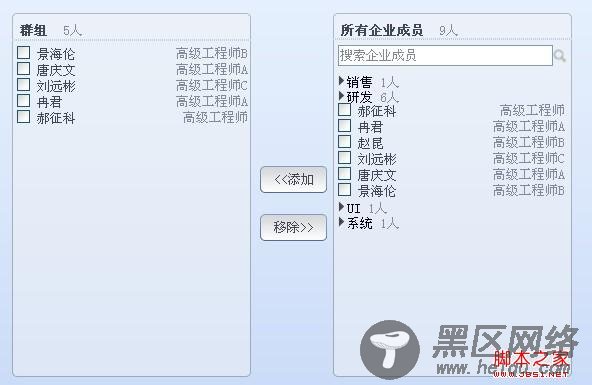The width and height of the screenshot is (592, 385).
Task: Focus the 搜索企业成员 search field
Action: coord(445,55)
